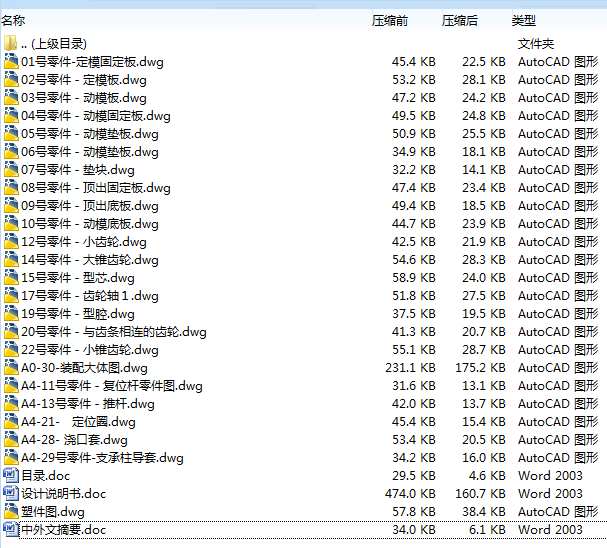Select file name A4-21- 定位圈.dwg
The image size is (607, 548).
(x=78, y=422)
